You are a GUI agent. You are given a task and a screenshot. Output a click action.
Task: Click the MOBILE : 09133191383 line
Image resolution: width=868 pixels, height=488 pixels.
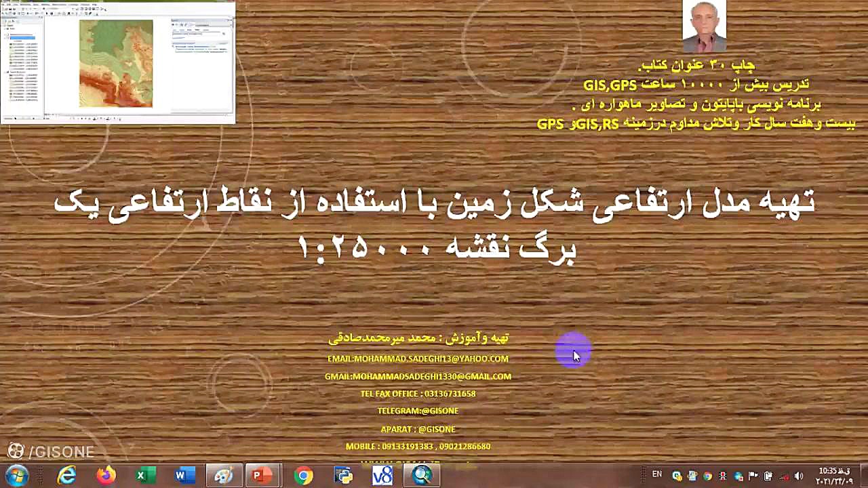pos(418,447)
